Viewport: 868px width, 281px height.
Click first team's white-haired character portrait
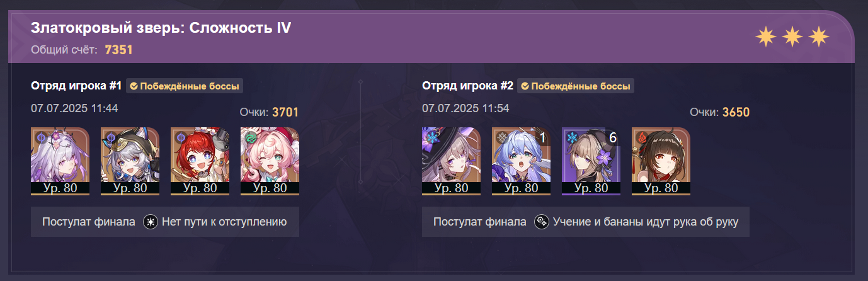pyautogui.click(x=60, y=161)
